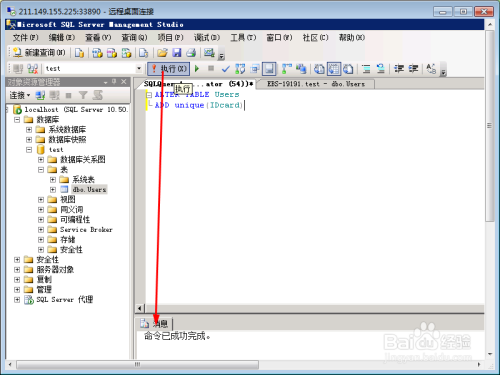Open the Activity Monitor icon

point(209,53)
